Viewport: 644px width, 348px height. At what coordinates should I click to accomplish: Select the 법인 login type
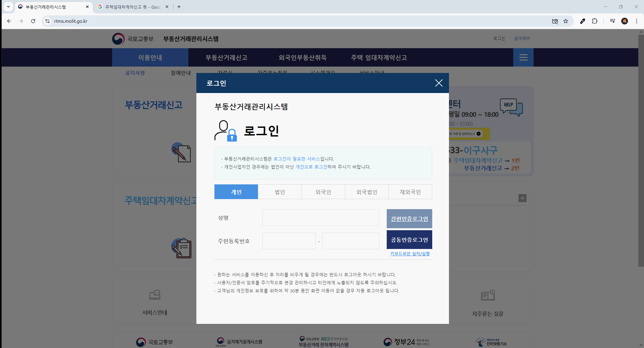[x=280, y=192]
